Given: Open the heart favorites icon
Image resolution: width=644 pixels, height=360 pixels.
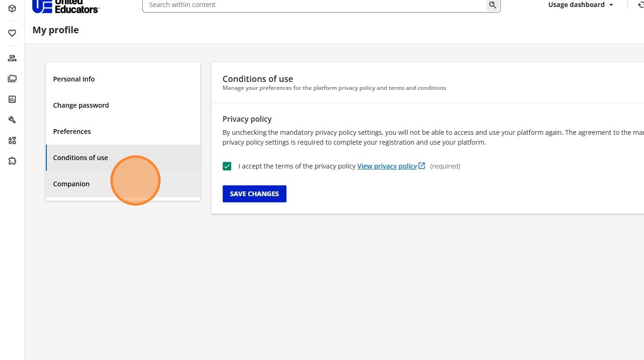Looking at the screenshot, I should 12,33.
